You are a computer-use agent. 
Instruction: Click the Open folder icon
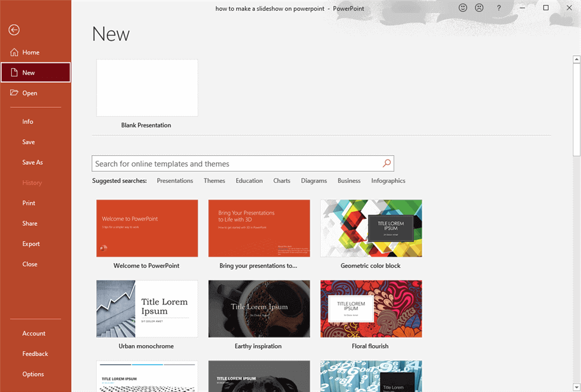[14, 93]
